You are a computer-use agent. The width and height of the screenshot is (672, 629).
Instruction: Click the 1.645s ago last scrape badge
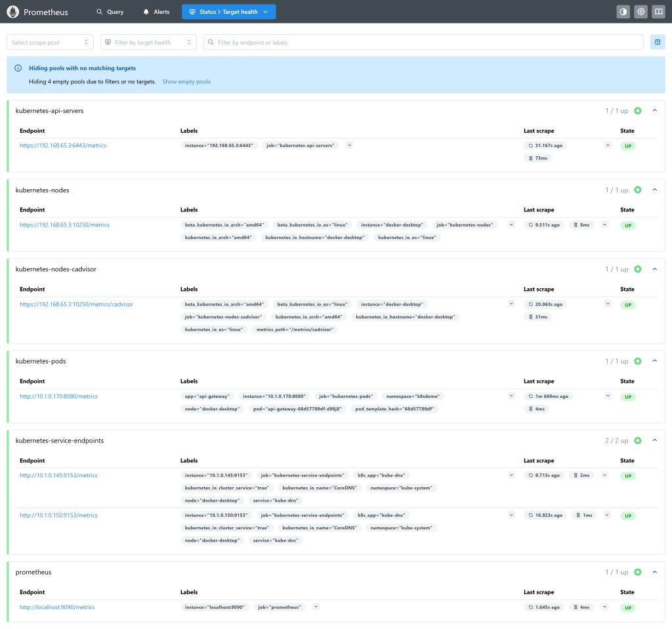[x=544, y=607]
